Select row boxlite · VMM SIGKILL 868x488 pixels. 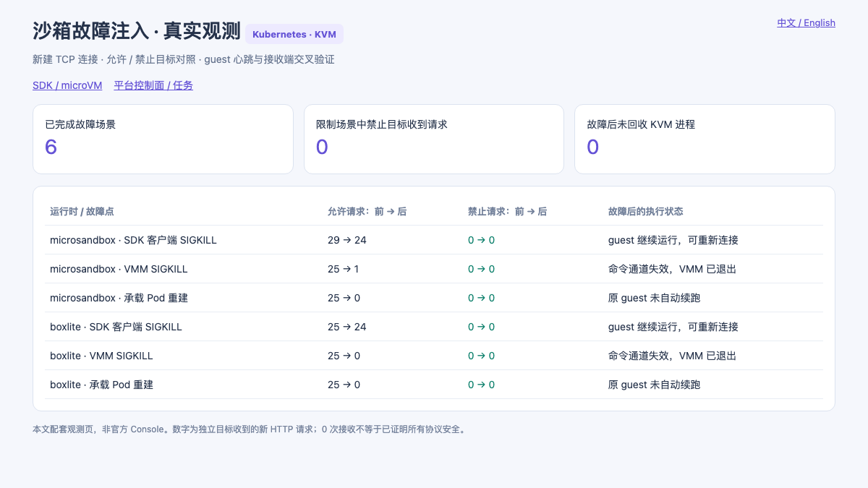434,356
